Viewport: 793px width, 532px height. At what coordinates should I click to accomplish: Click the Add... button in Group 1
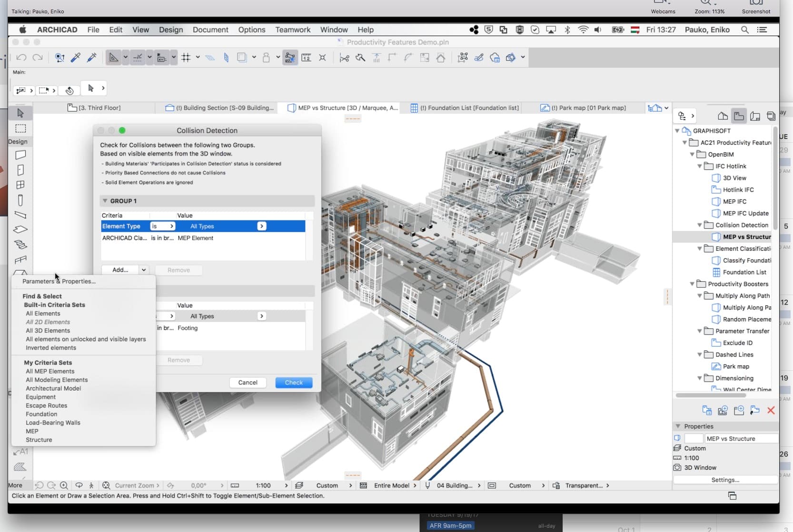coord(120,270)
